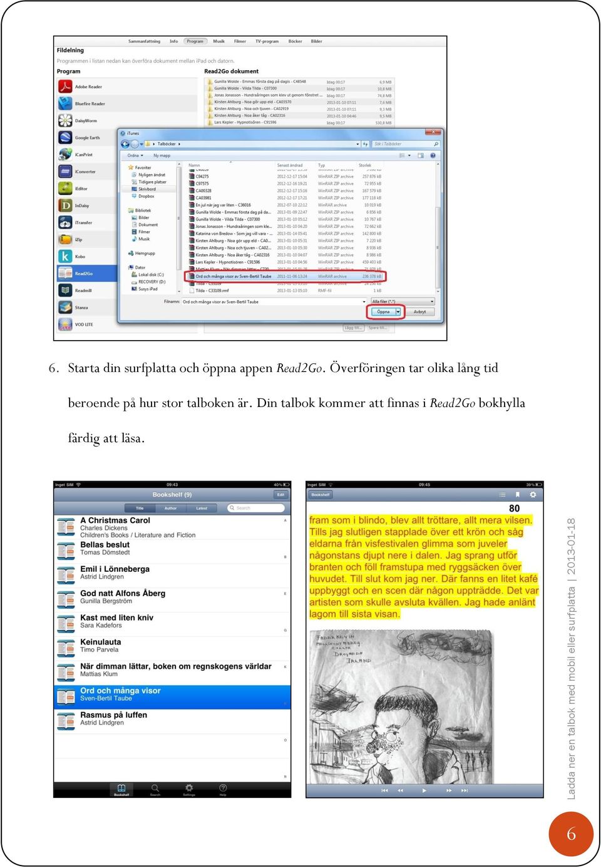Open the Filmer tab

pyautogui.click(x=240, y=41)
